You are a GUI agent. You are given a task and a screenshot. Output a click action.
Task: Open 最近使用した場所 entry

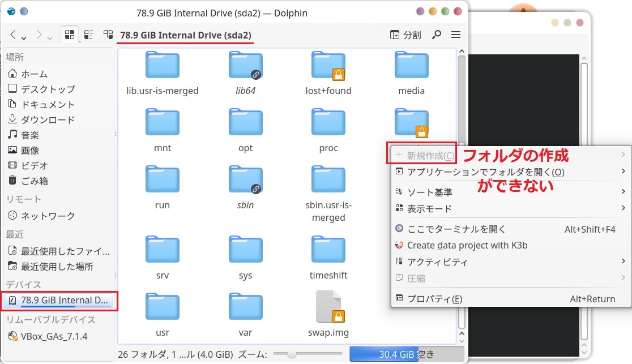coord(58,267)
